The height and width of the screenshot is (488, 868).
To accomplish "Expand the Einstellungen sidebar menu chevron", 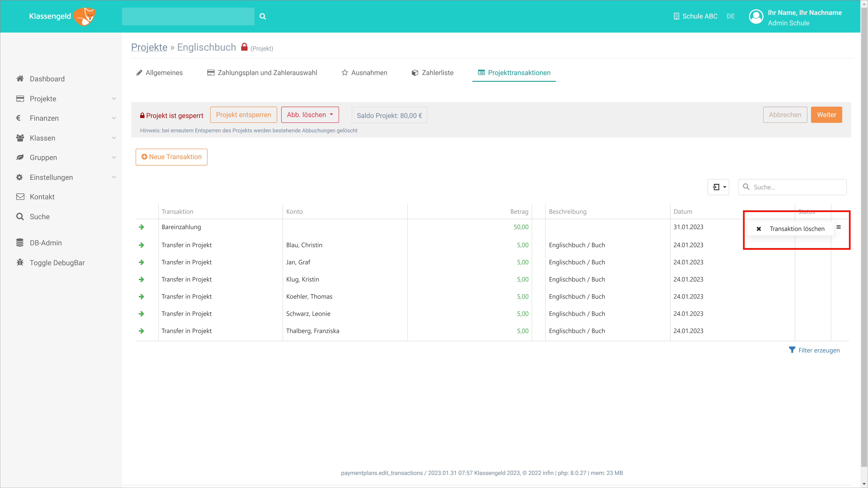I will 114,177.
